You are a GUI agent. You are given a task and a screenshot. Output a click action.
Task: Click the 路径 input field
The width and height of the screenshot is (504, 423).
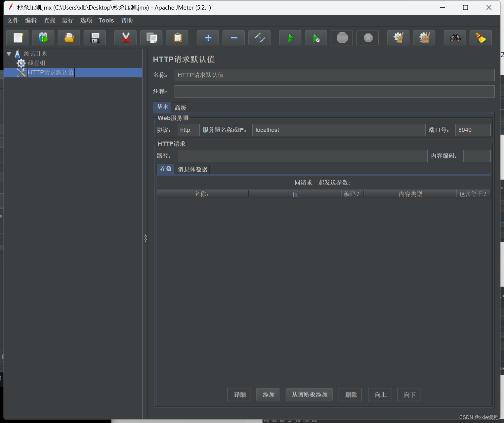pos(302,156)
